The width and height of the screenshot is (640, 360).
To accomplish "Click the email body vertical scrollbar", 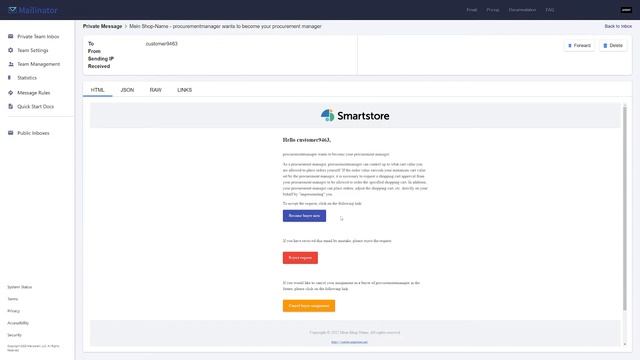I will pyautogui.click(x=624, y=208).
